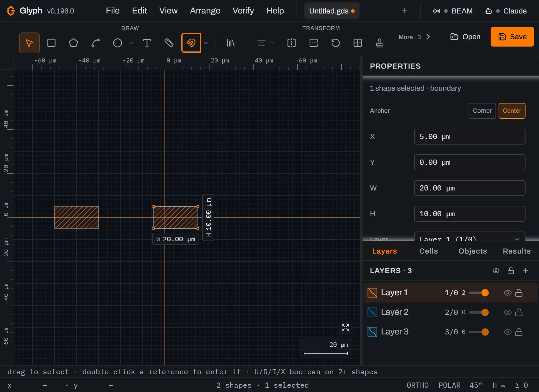Set anchor to Center
Image resolution: width=539 pixels, height=392 pixels.
point(512,111)
